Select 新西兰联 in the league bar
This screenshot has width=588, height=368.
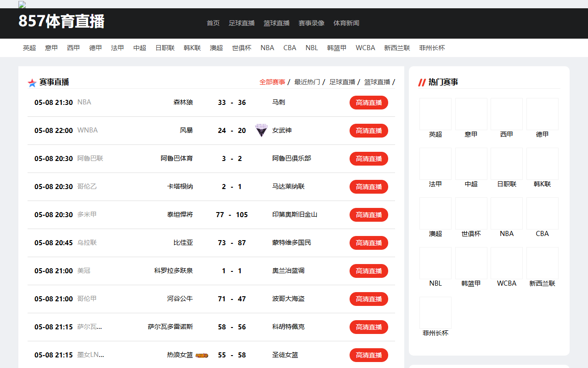pyautogui.click(x=397, y=48)
